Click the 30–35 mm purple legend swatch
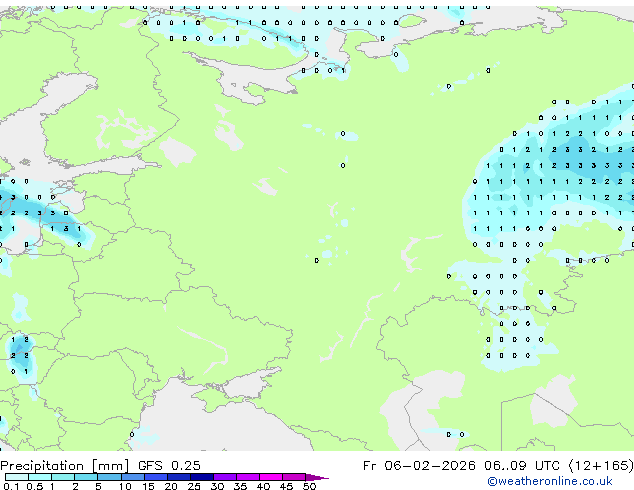Viewport: 634px width, 490px height. [x=224, y=477]
